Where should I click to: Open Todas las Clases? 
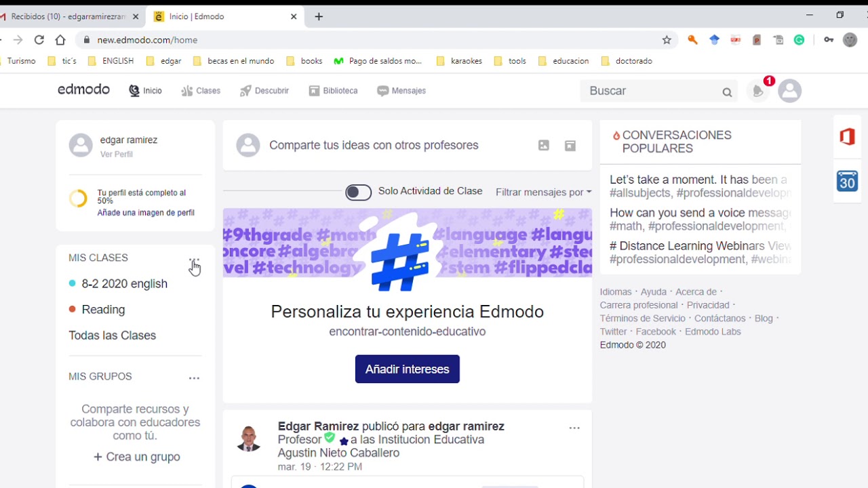point(112,335)
